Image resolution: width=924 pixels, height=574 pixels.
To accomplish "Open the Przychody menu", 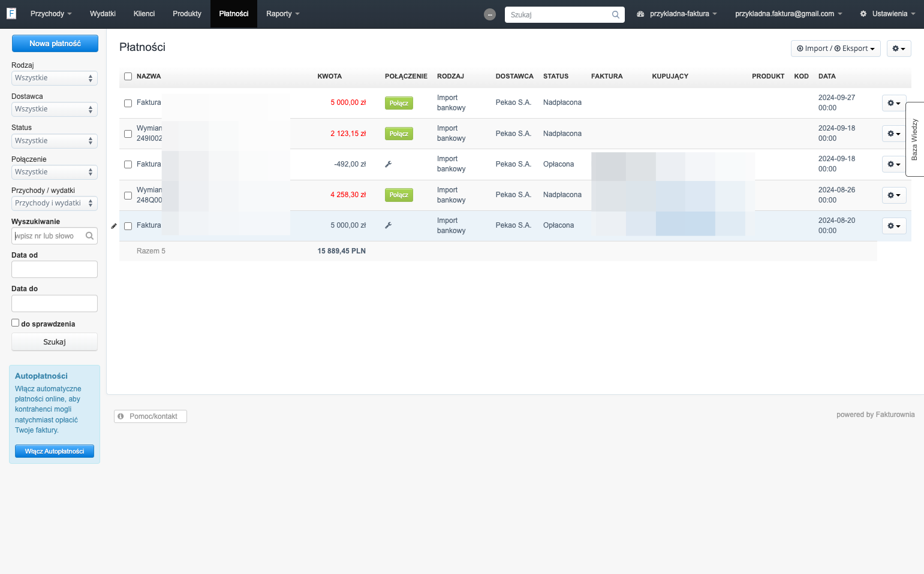I will [51, 14].
